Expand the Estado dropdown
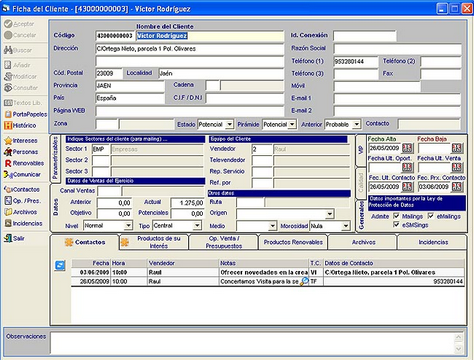The width and height of the screenshot is (474, 360). (229, 125)
